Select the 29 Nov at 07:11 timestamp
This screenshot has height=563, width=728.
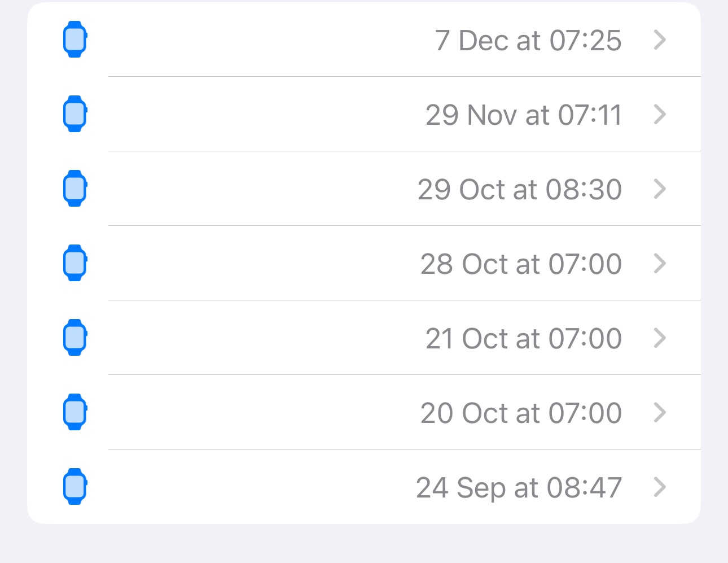(523, 115)
